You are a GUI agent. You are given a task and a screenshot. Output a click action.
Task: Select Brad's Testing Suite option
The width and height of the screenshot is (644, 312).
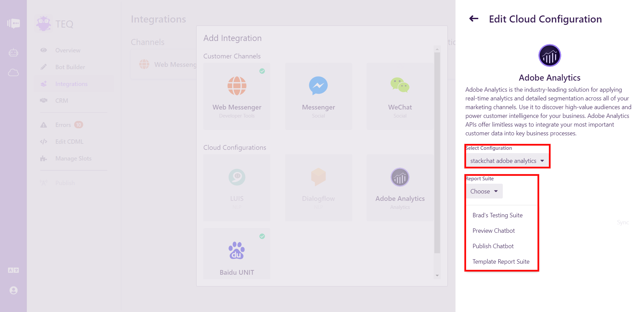click(497, 215)
